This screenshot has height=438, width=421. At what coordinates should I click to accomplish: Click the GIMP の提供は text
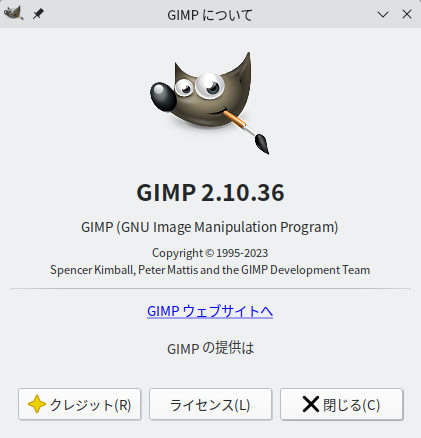click(x=210, y=349)
